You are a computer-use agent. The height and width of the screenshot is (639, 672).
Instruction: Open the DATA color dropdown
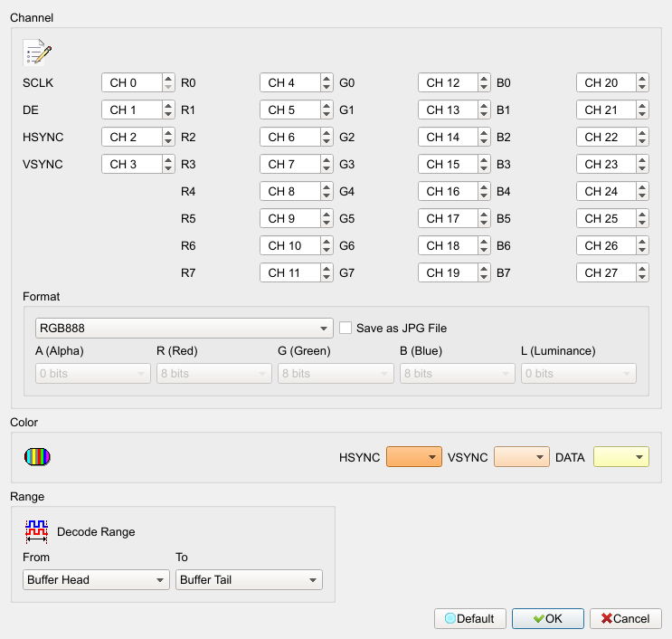pyautogui.click(x=621, y=457)
